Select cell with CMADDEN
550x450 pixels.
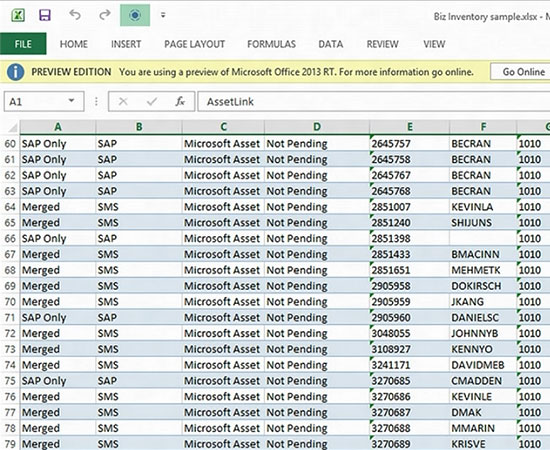coord(483,381)
